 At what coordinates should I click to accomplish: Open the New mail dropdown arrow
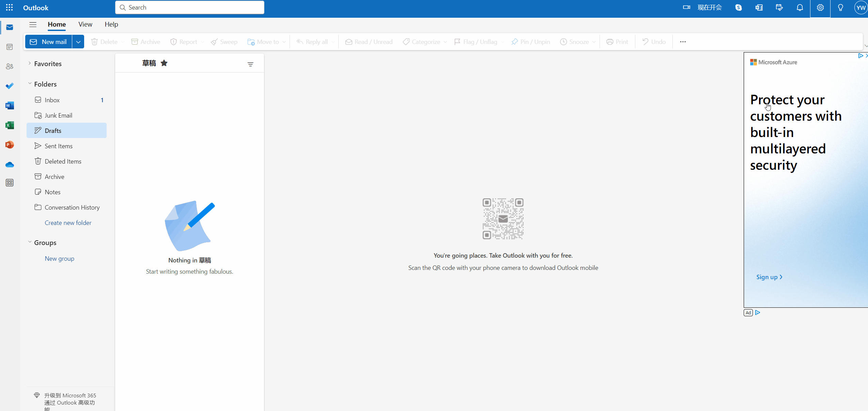[78, 42]
